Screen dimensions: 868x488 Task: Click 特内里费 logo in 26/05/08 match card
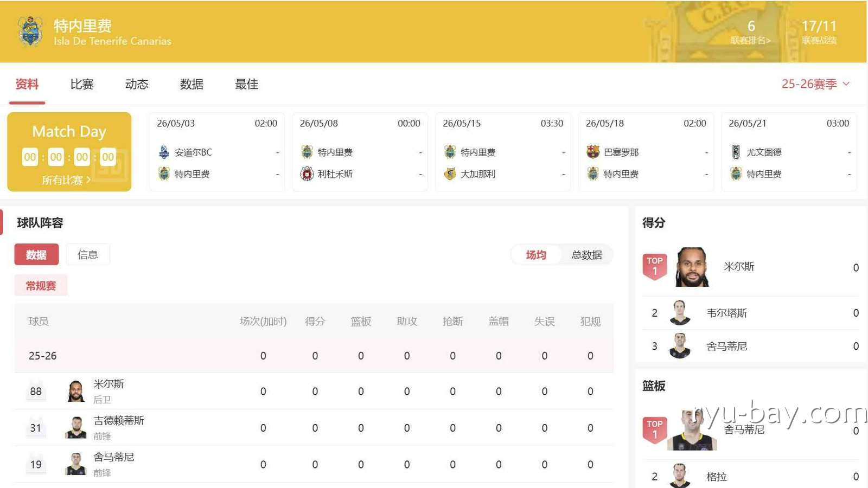click(x=307, y=152)
